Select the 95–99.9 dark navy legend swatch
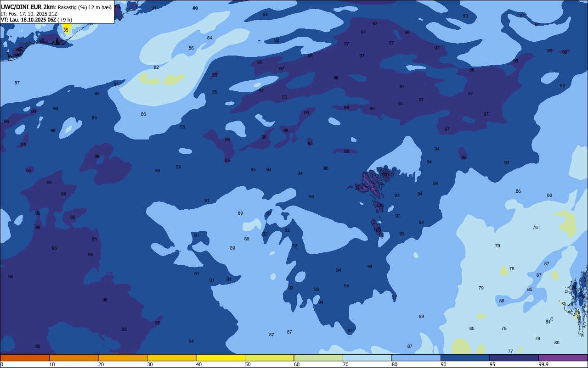 point(514,357)
